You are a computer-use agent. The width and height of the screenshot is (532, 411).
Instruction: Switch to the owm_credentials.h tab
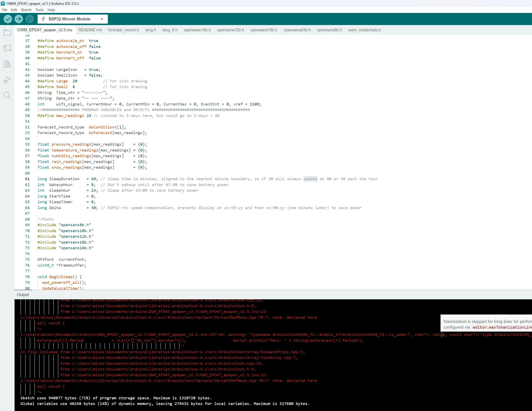pos(364,30)
